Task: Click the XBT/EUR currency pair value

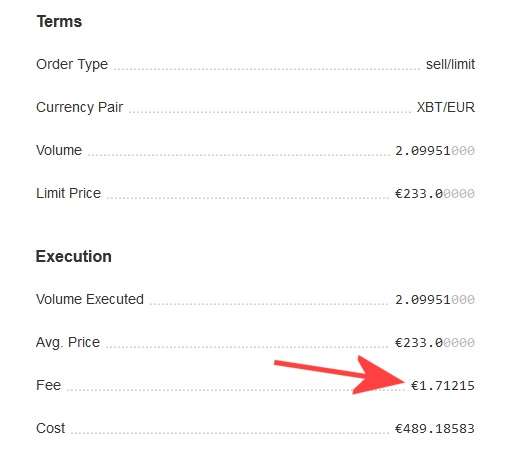Action: pos(446,107)
